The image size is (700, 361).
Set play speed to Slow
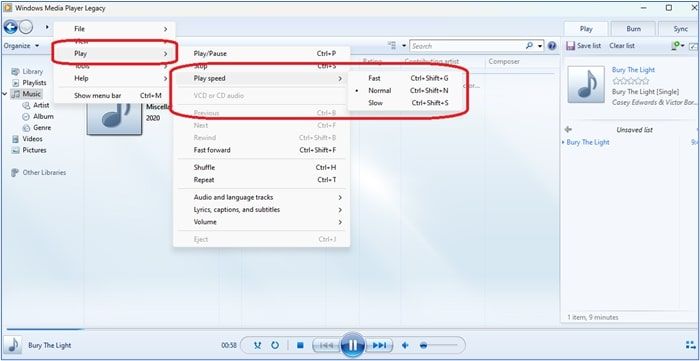pyautogui.click(x=408, y=103)
